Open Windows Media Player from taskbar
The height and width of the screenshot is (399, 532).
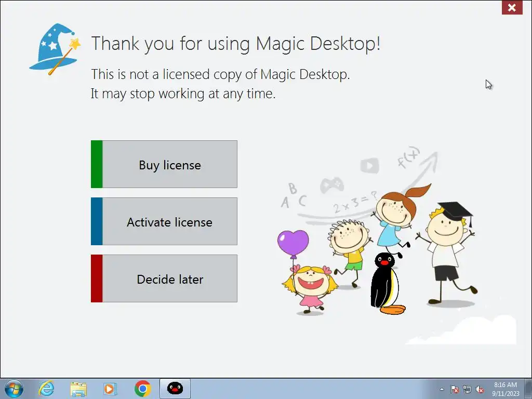tap(110, 389)
